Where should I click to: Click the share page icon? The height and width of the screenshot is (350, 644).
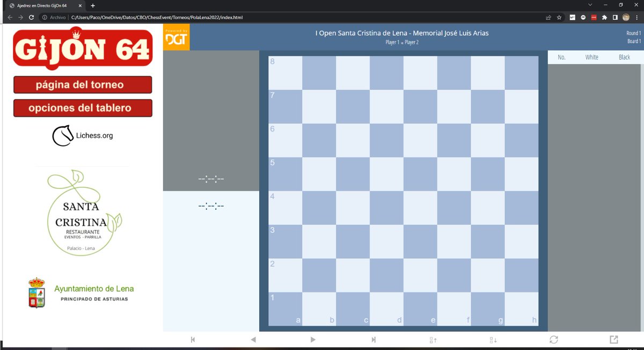coord(548,17)
